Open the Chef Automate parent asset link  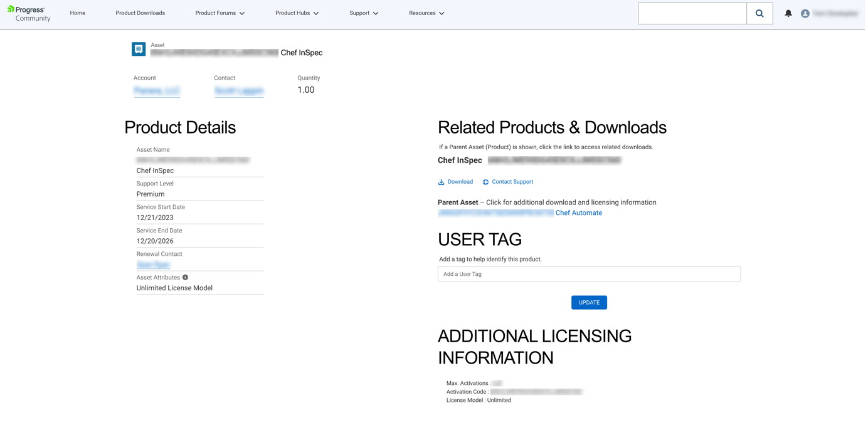coord(578,213)
